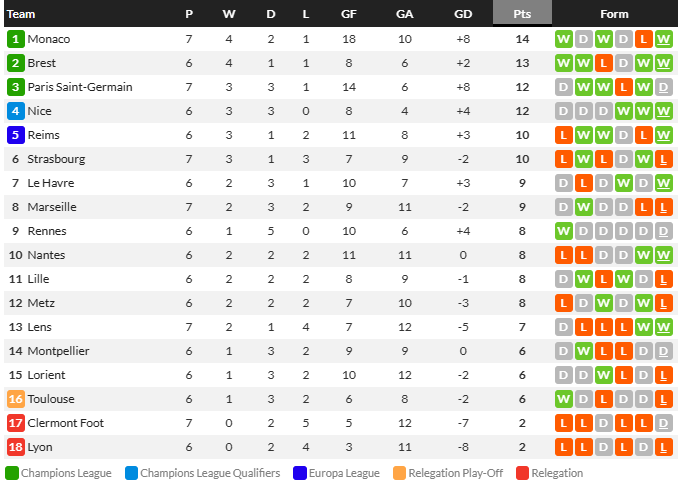Sort table by GD column header

[463, 14]
